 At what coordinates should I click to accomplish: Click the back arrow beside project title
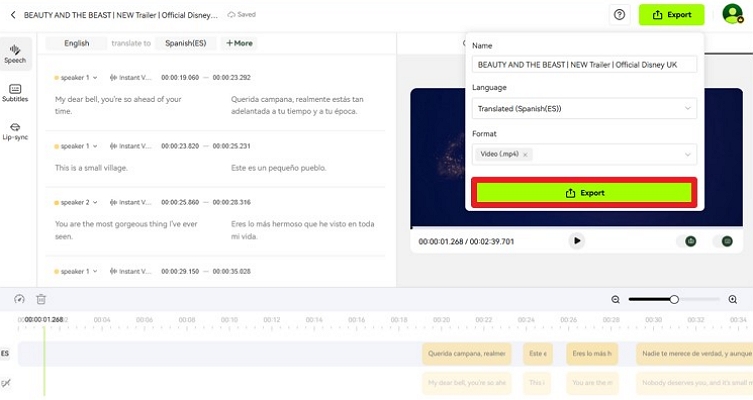coord(13,15)
